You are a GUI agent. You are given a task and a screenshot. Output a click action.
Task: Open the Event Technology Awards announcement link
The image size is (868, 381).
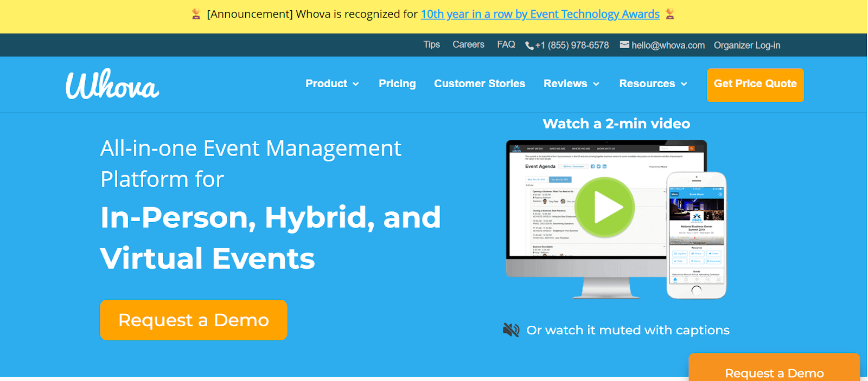[x=540, y=14]
